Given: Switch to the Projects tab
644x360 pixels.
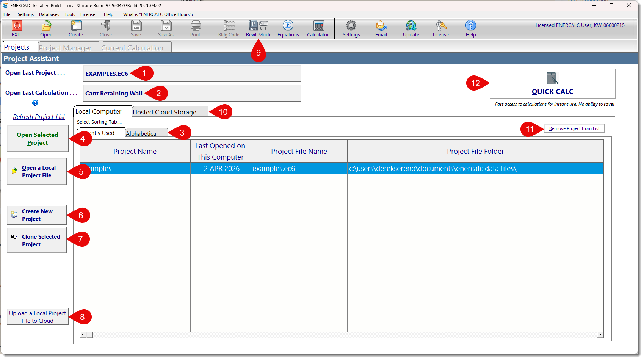Looking at the screenshot, I should tap(20, 47).
